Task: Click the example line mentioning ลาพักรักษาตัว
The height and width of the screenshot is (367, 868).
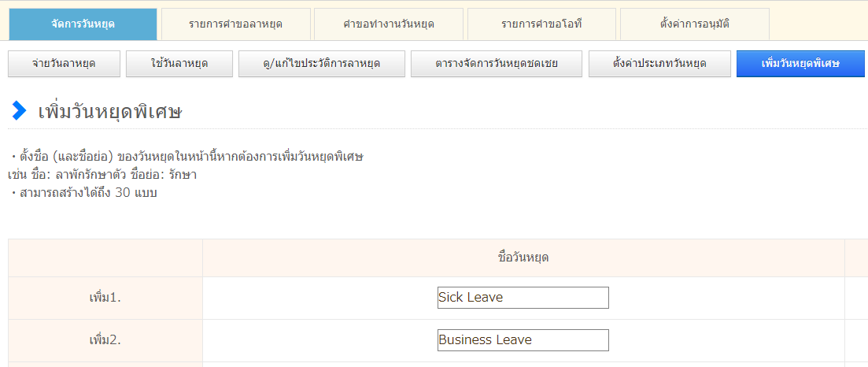Action: (102, 174)
